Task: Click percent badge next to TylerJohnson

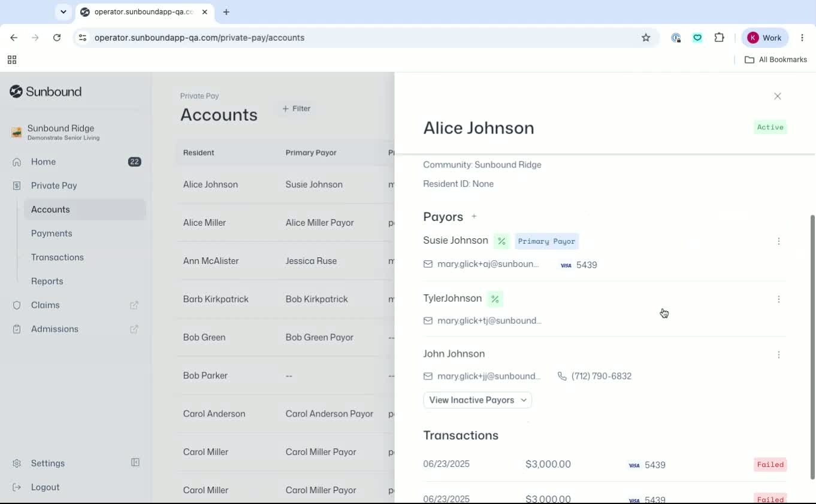Action: tap(495, 299)
